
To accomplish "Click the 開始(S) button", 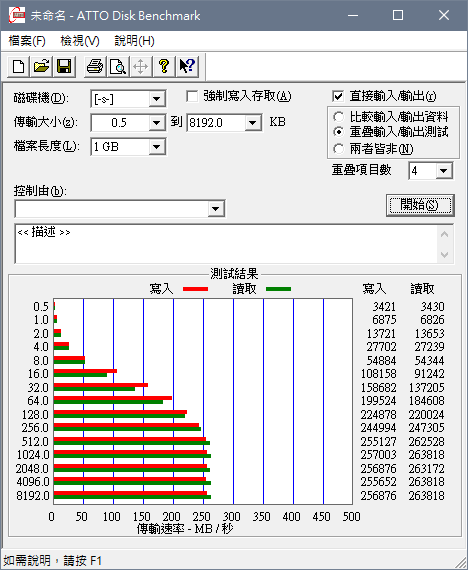I will click(420, 205).
